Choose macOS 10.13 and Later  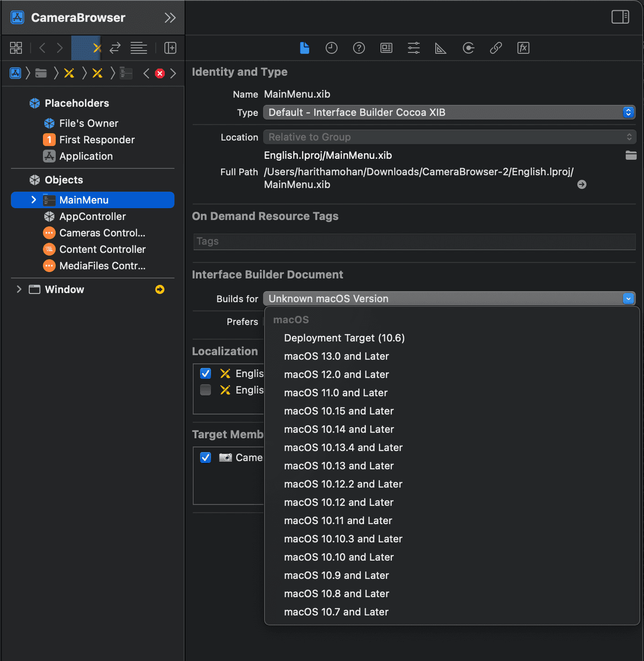pos(452,466)
